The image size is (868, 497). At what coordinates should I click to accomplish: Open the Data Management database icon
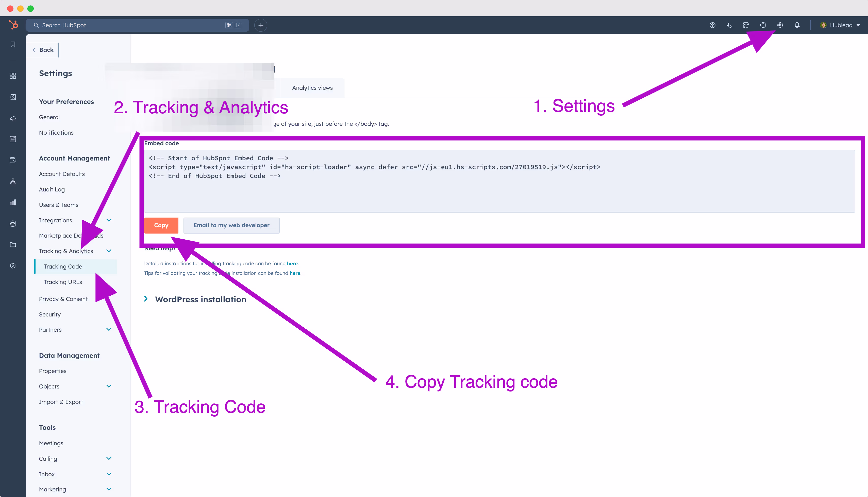click(13, 224)
